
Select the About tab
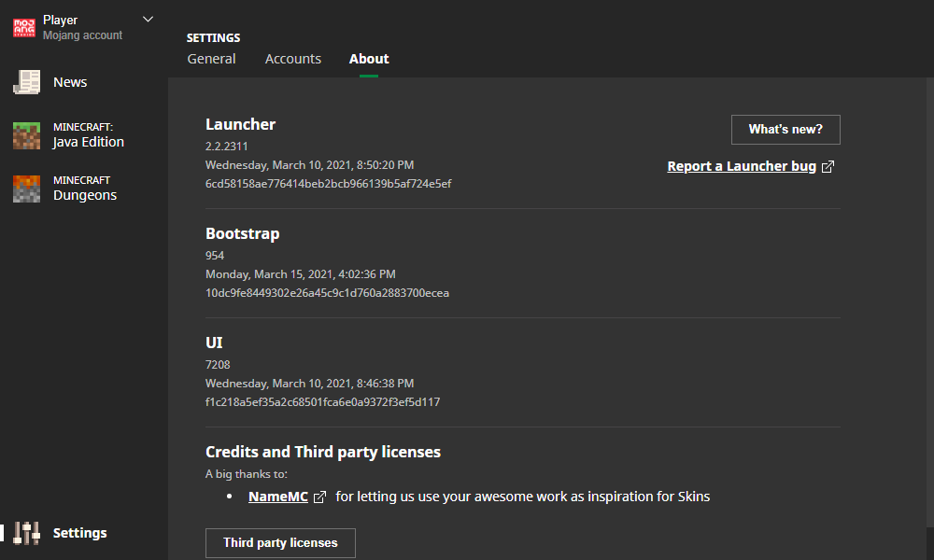pos(369,59)
